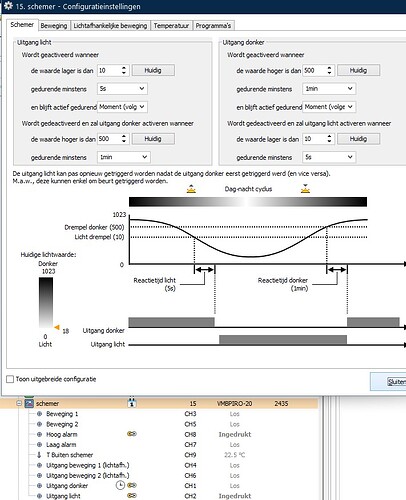The height and width of the screenshot is (500, 406).
Task: Click the orange marker on the lichtwaarde gradient
Action: (x=57, y=327)
